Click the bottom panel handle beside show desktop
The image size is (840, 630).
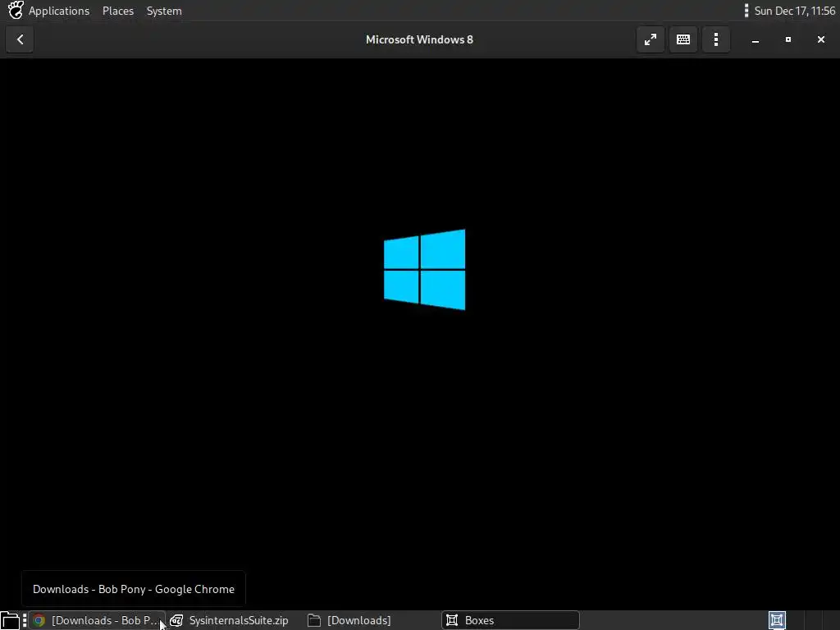(x=25, y=620)
